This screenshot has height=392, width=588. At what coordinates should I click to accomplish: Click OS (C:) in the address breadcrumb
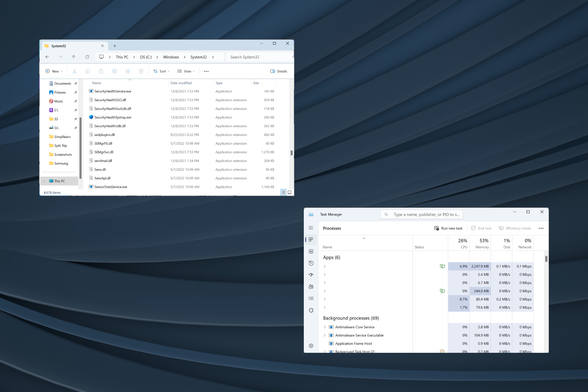point(146,57)
